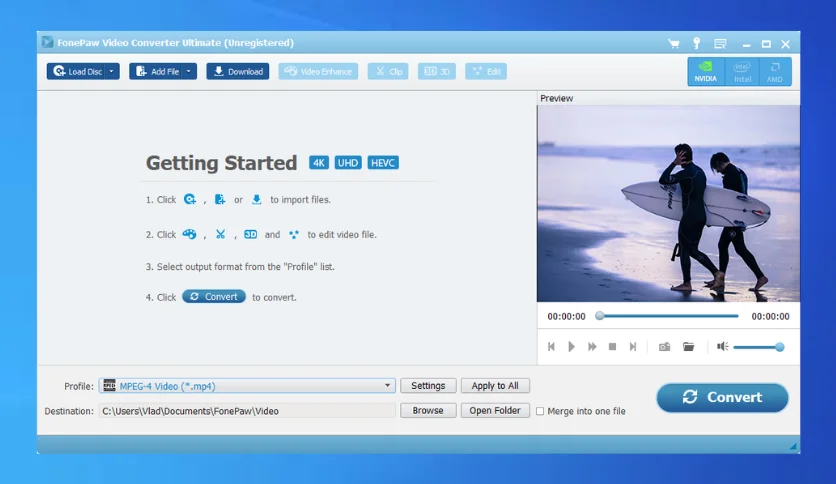836x484 pixels.
Task: Fast forward the preview
Action: [x=592, y=347]
